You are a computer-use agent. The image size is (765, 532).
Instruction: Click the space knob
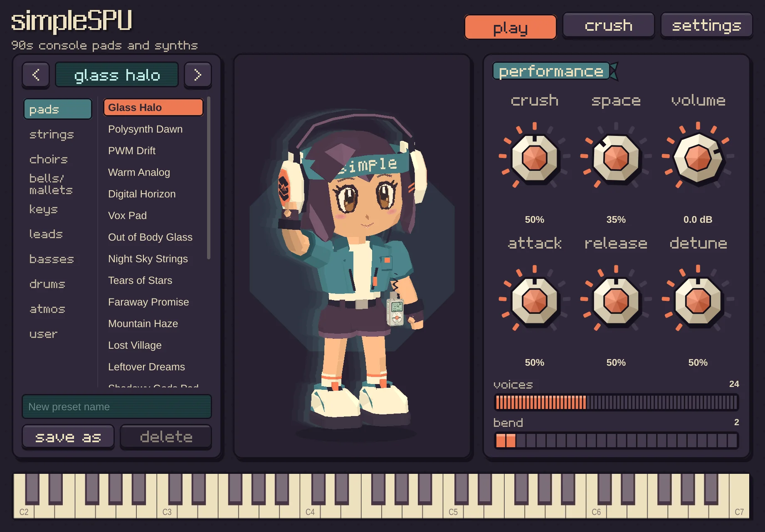tap(616, 158)
